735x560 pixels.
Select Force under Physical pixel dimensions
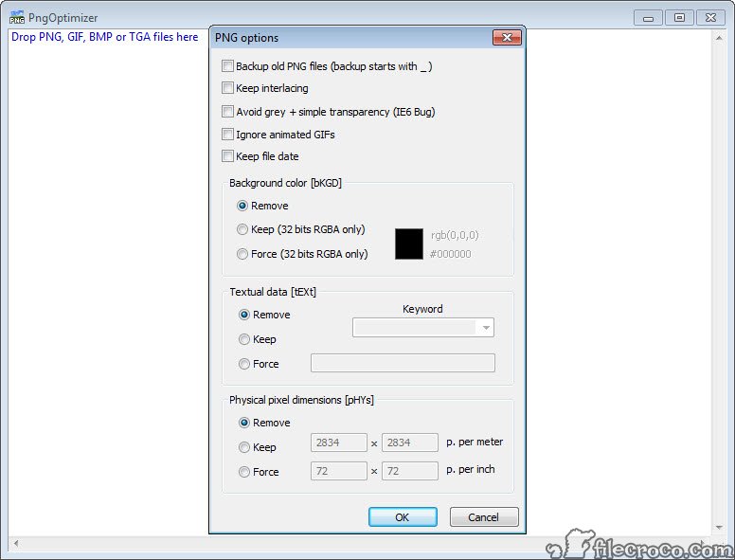(x=244, y=472)
